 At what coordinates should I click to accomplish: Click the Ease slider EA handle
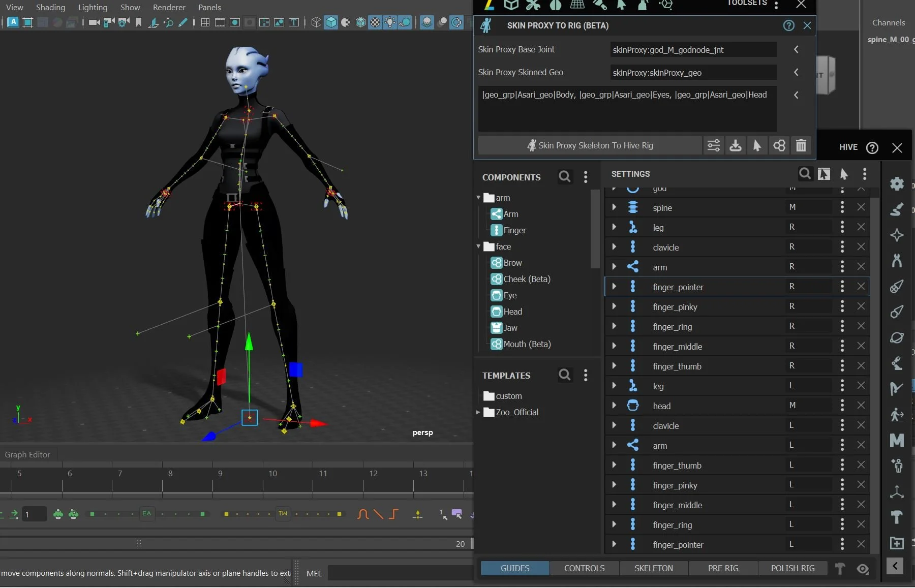[146, 513]
